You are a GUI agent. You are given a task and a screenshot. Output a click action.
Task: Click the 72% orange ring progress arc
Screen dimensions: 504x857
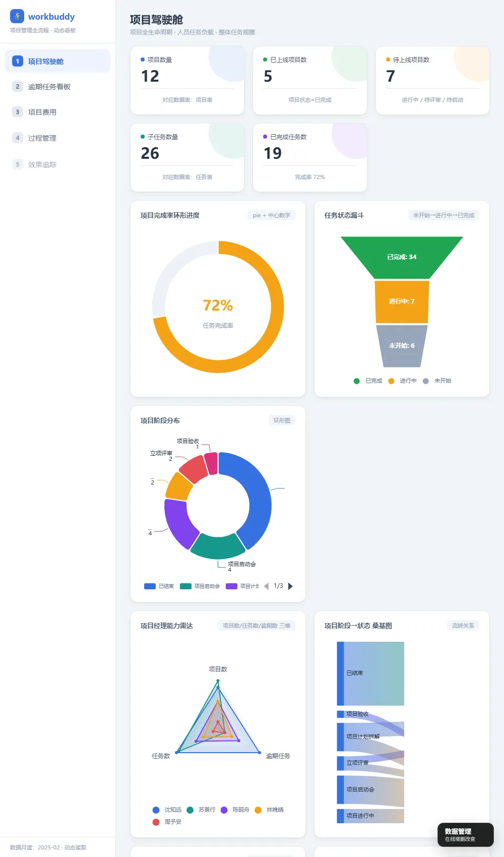(277, 307)
